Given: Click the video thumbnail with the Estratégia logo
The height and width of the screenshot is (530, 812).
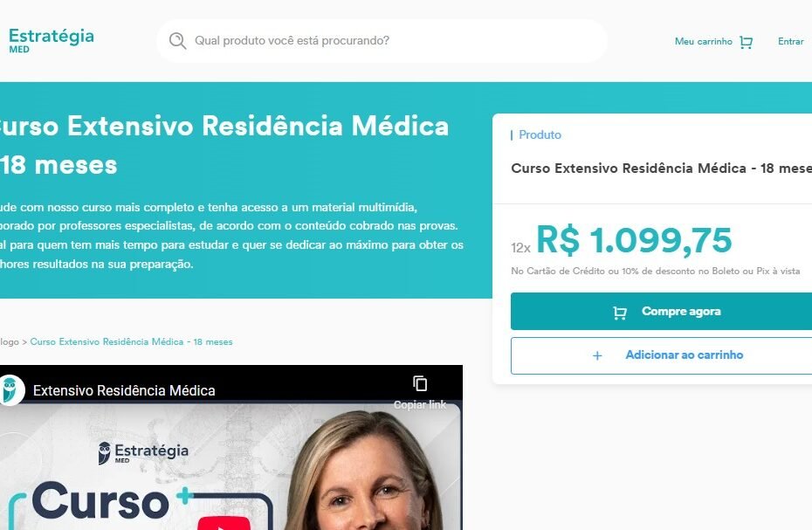Looking at the screenshot, I should [231, 465].
